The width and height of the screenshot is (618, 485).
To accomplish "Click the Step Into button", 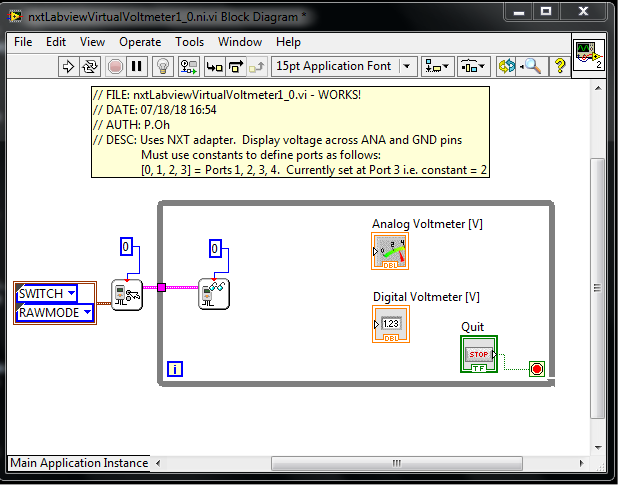I will click(x=215, y=66).
